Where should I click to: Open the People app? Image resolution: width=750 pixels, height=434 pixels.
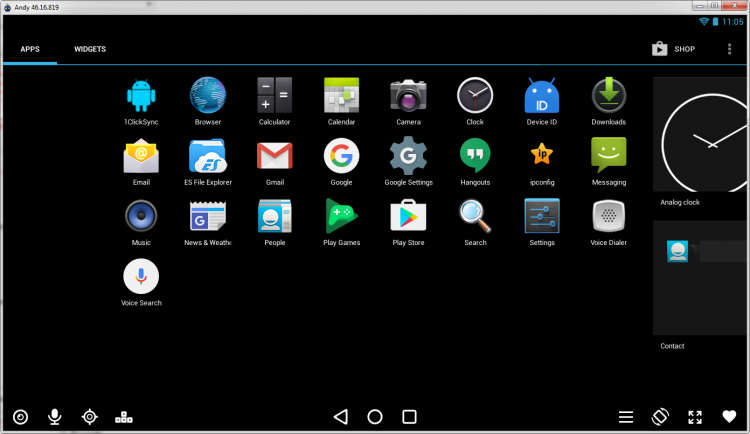tap(275, 222)
